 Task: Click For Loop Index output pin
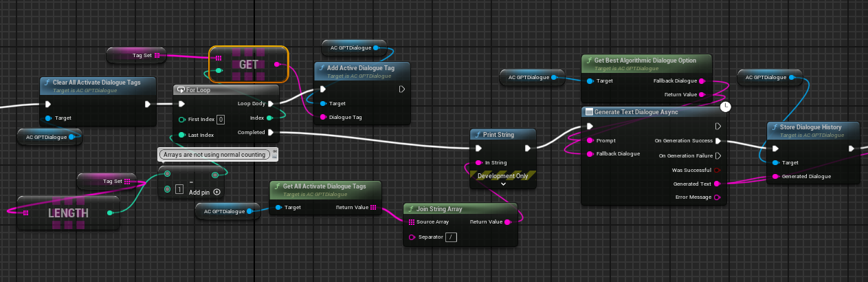pos(271,118)
